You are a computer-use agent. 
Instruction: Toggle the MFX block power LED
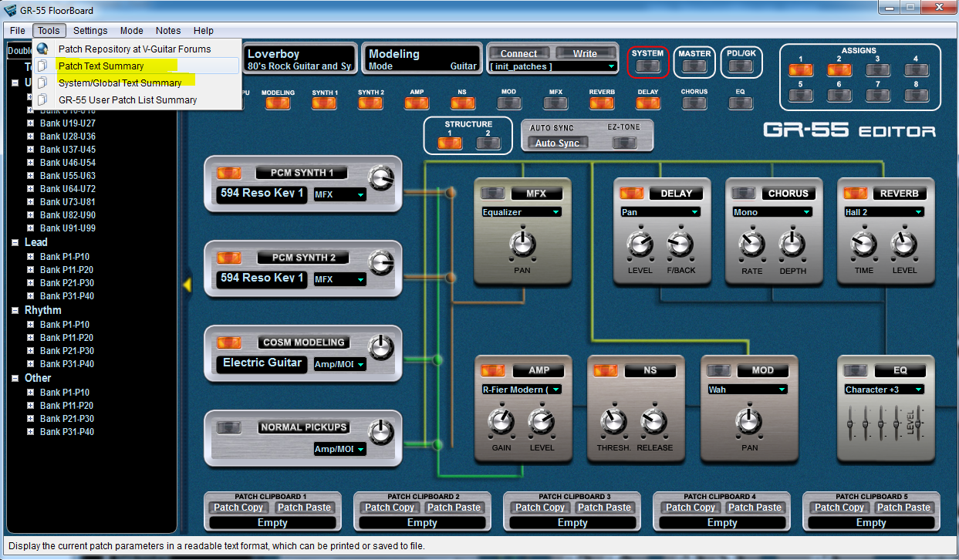click(x=492, y=193)
